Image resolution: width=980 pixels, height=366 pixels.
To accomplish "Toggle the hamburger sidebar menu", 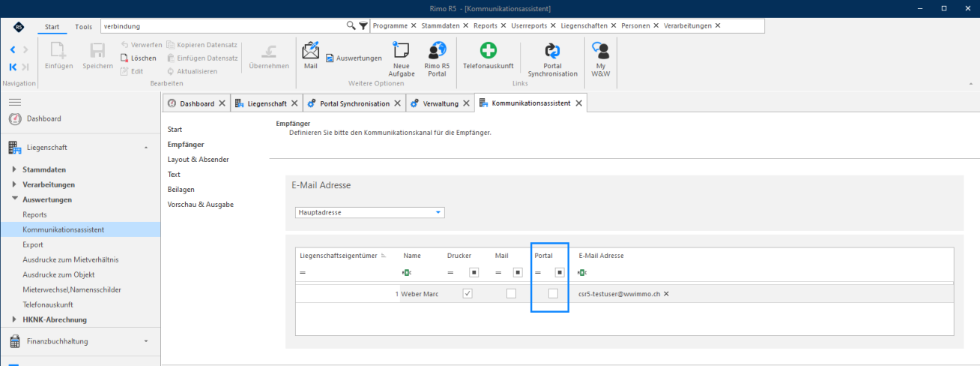I will [x=14, y=101].
